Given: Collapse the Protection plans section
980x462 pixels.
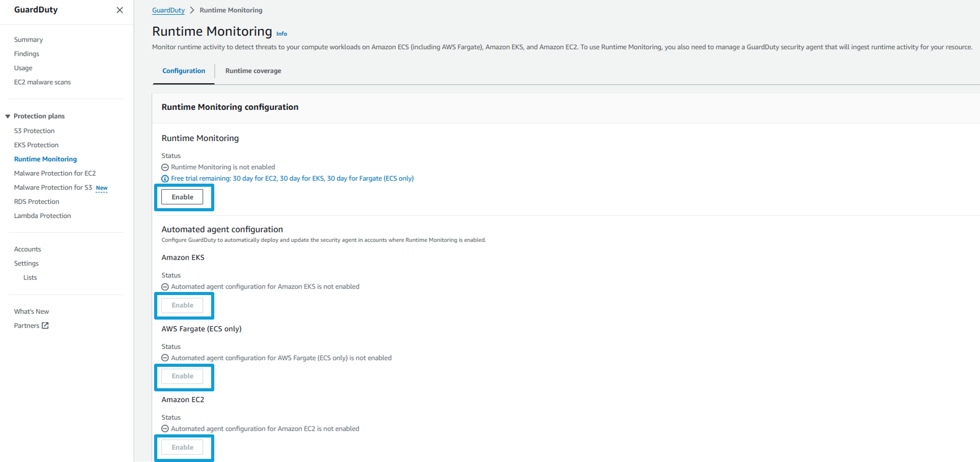Looking at the screenshot, I should pyautogui.click(x=8, y=116).
